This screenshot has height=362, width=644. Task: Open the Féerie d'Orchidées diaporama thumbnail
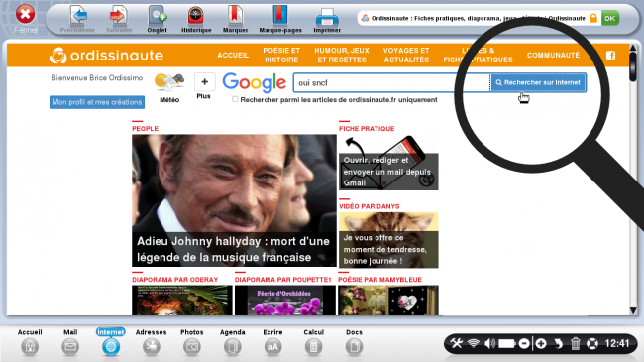coord(285,301)
